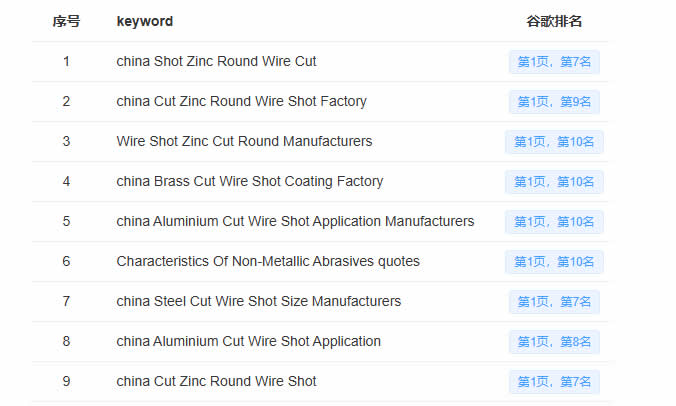Click the rank badge in row 1

(x=554, y=62)
